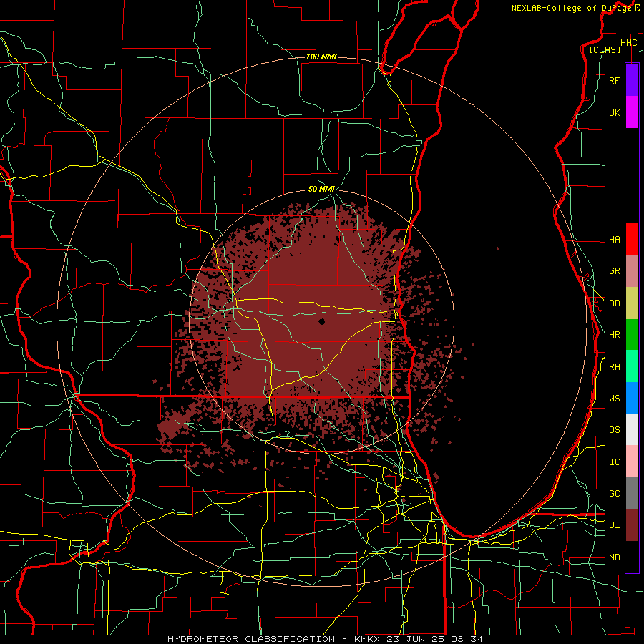Screen dimensions: 644x644
Task: Click the WS label text in legend
Action: [x=614, y=399]
